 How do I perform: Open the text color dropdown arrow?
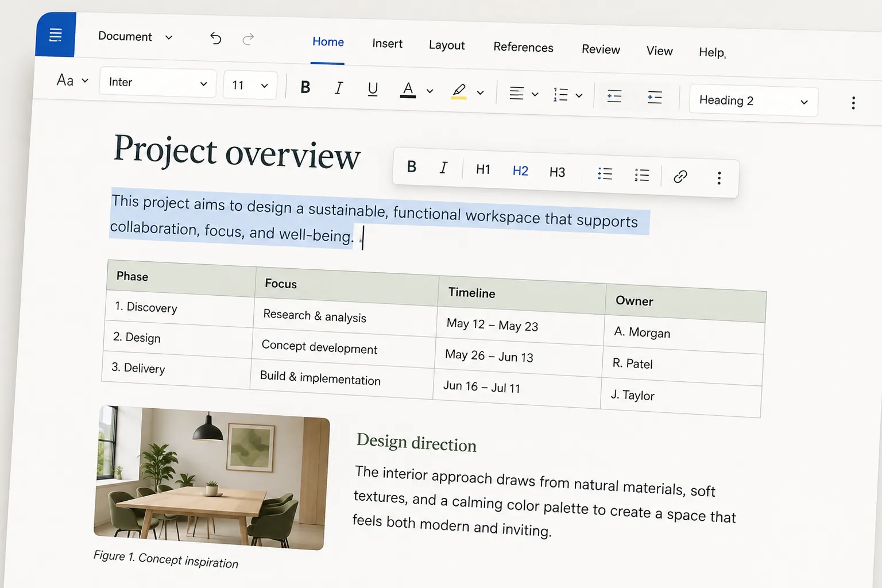click(x=430, y=91)
